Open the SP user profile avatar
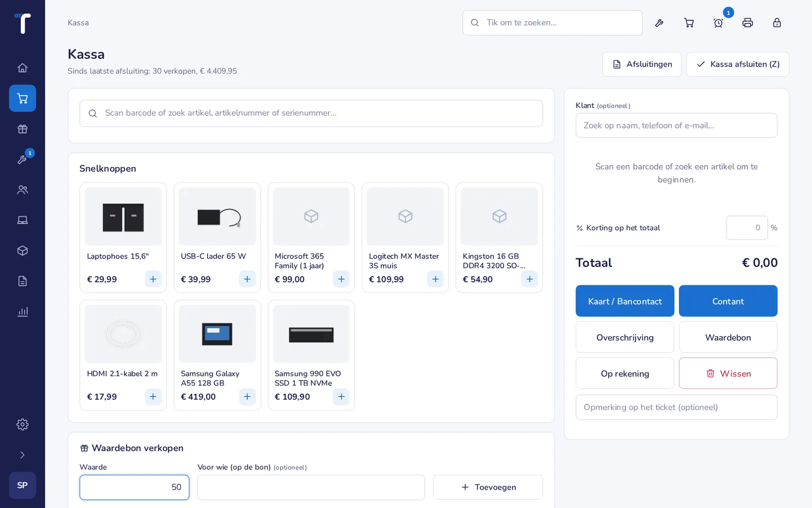812x508 pixels. coord(22,485)
